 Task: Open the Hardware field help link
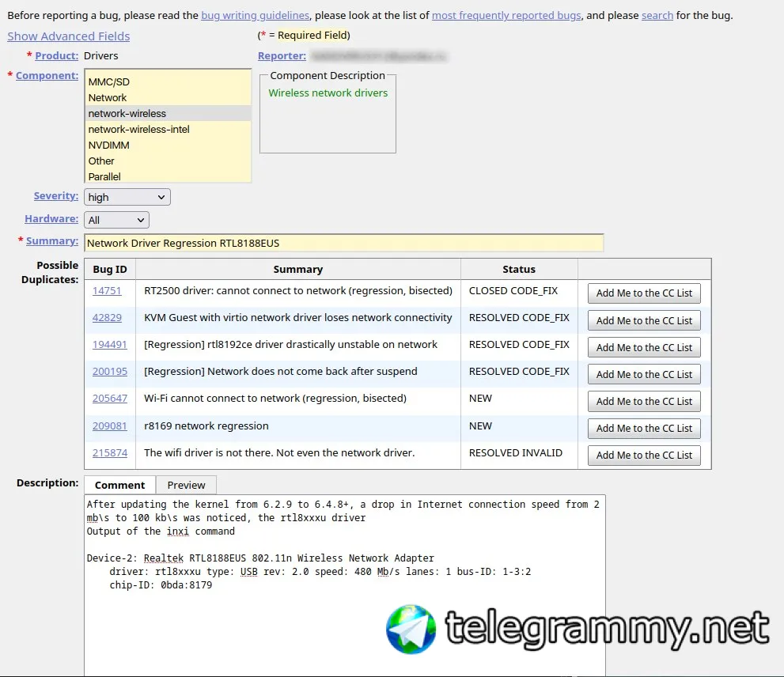(x=51, y=219)
